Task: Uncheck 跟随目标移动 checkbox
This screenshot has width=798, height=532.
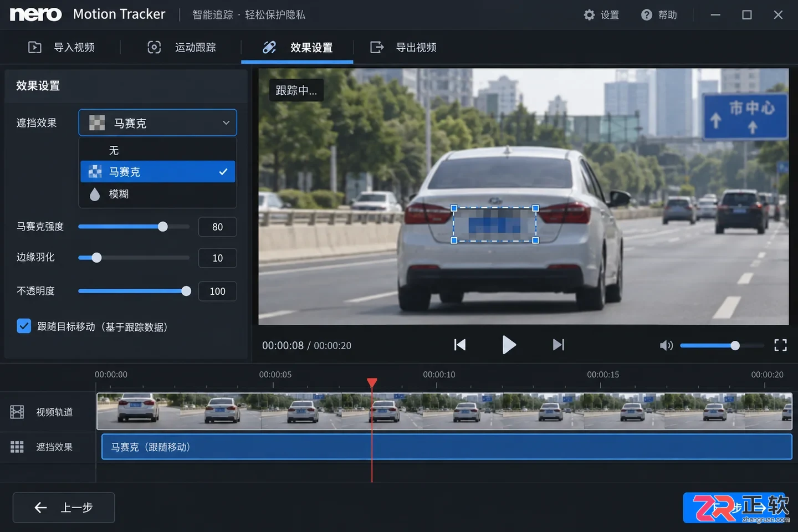Action: [x=24, y=326]
